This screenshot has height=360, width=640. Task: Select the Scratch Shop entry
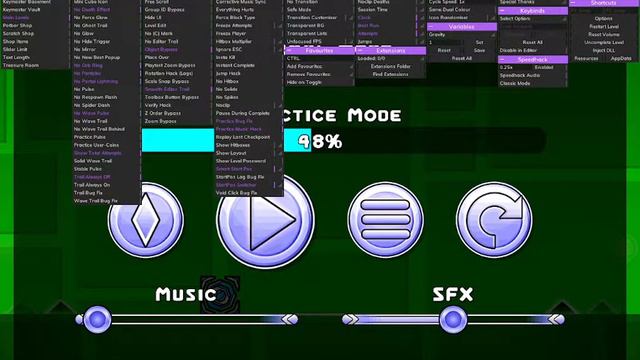35,33
